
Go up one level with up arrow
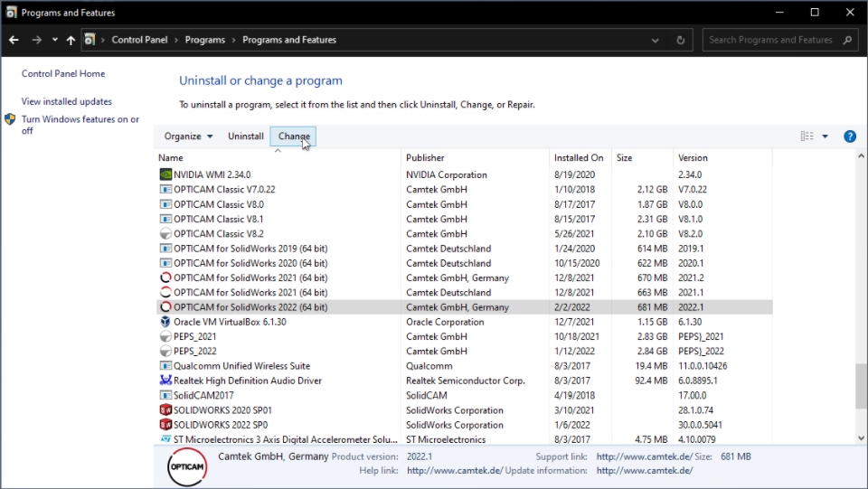point(71,40)
